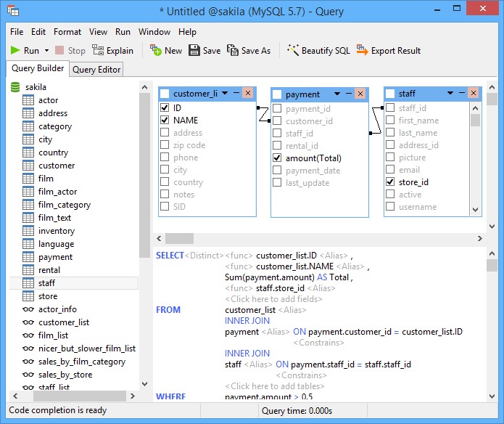Click the Save disk icon
Viewport: 504px width, 424px height.
click(x=194, y=51)
